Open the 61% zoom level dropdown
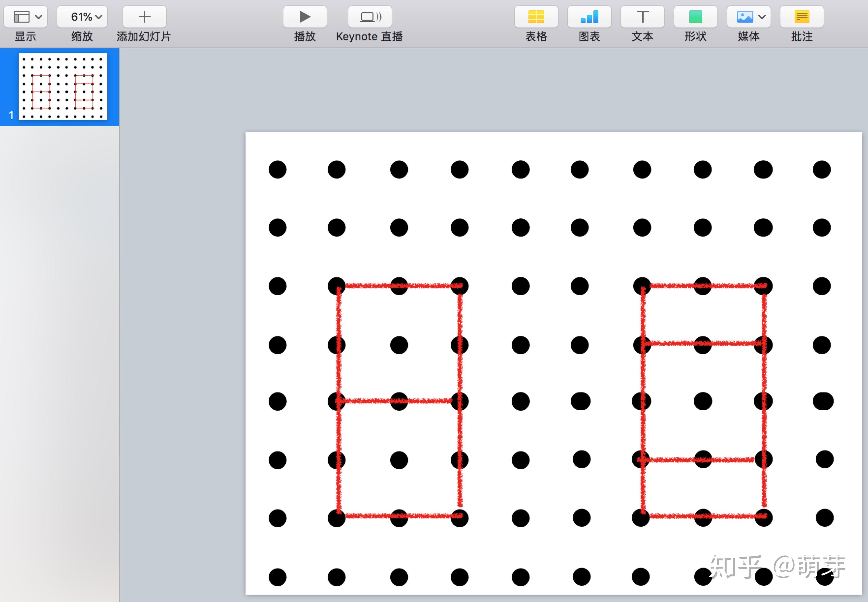868x602 pixels. pos(82,17)
